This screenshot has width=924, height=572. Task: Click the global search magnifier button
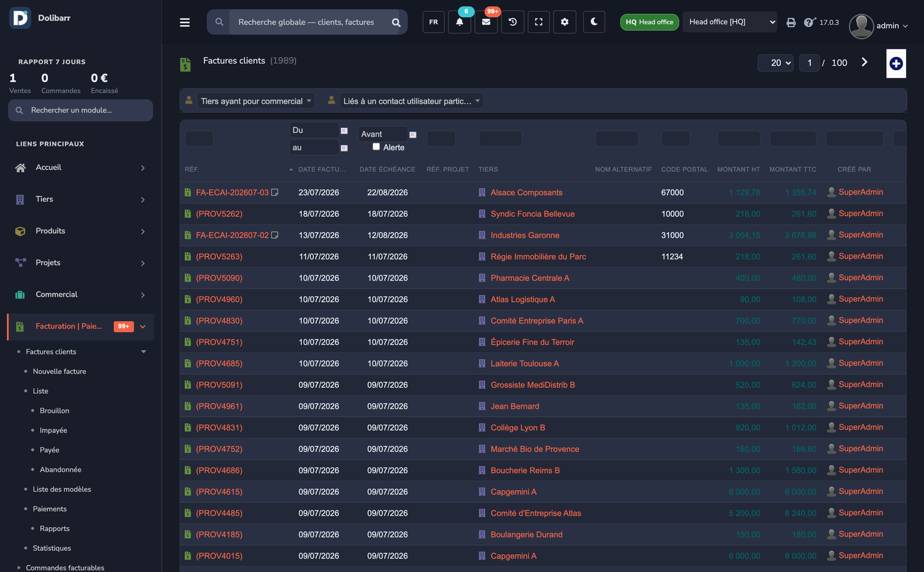pyautogui.click(x=396, y=22)
